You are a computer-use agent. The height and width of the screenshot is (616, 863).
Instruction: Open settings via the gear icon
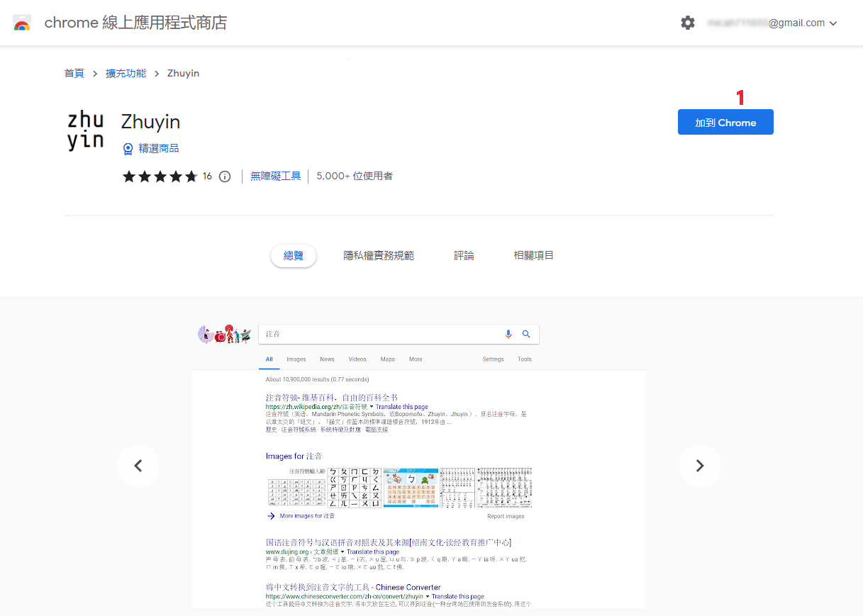point(688,23)
